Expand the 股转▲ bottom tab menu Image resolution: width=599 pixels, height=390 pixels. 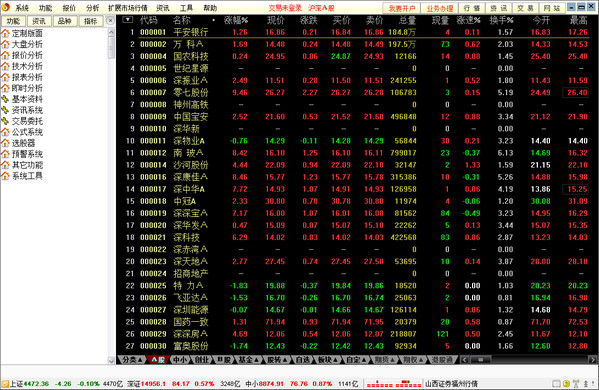click(276, 359)
